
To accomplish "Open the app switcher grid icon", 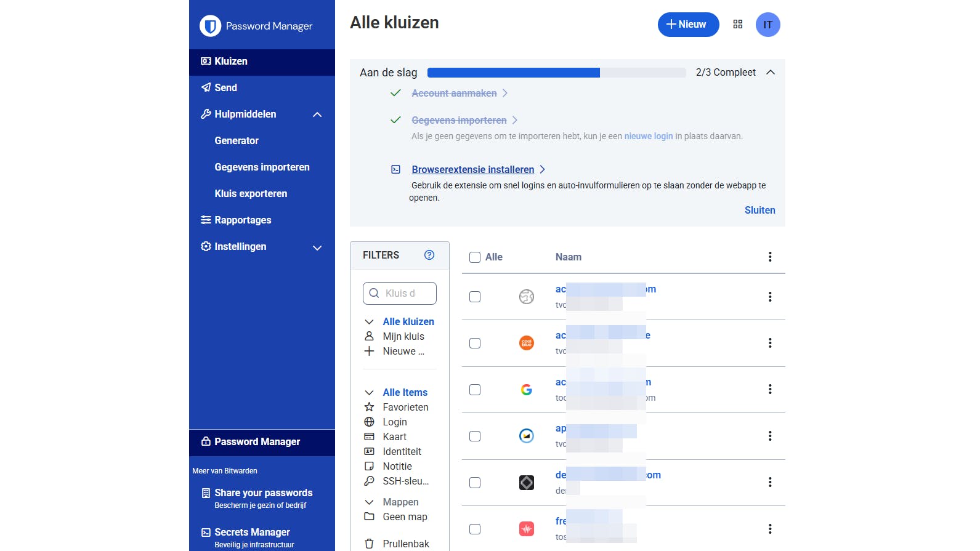I will tap(738, 25).
